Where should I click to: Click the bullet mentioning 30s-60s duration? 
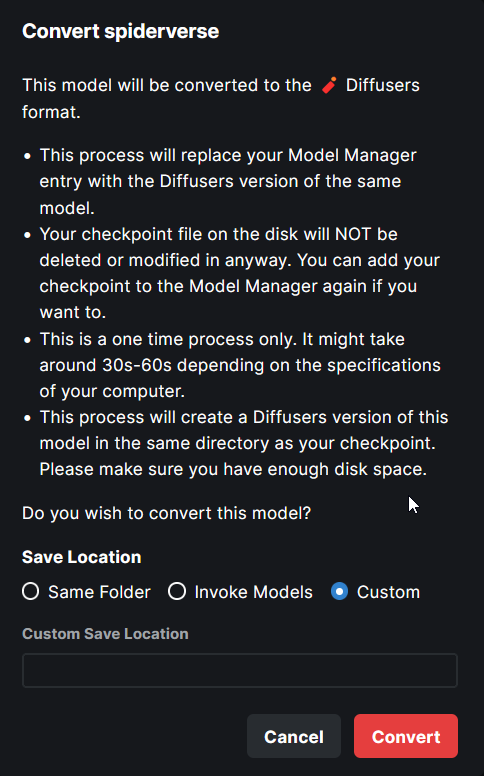point(240,365)
